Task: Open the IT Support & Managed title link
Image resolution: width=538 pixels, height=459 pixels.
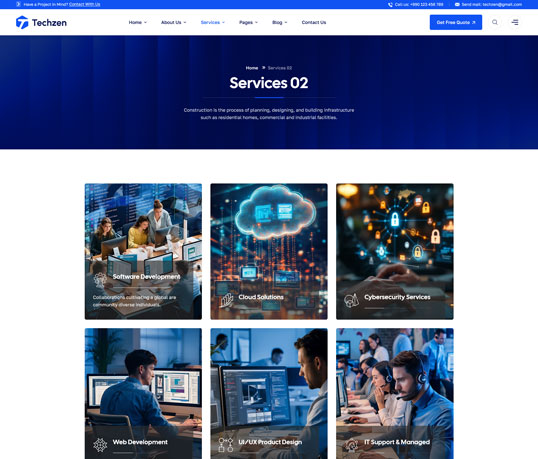Action: point(397,442)
